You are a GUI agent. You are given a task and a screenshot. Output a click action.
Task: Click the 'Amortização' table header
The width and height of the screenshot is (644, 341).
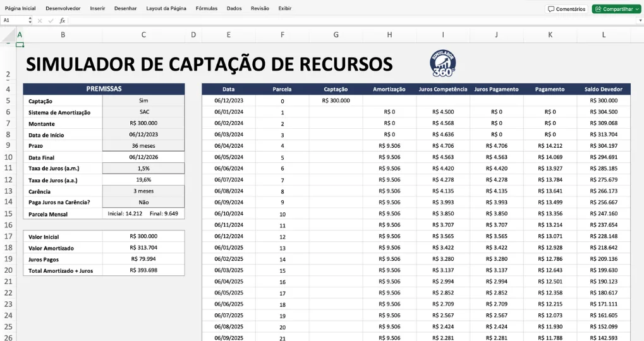(389, 89)
